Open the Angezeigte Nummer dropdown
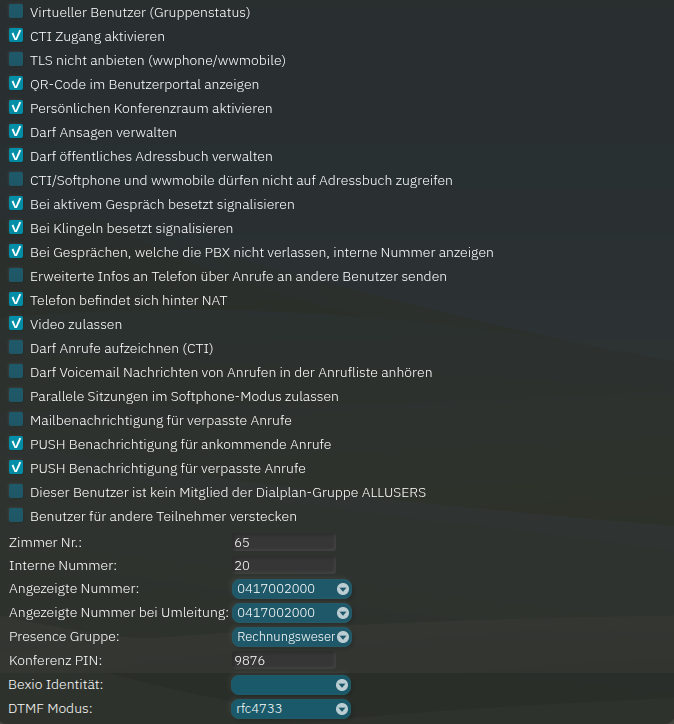The height and width of the screenshot is (724, 674). (291, 588)
